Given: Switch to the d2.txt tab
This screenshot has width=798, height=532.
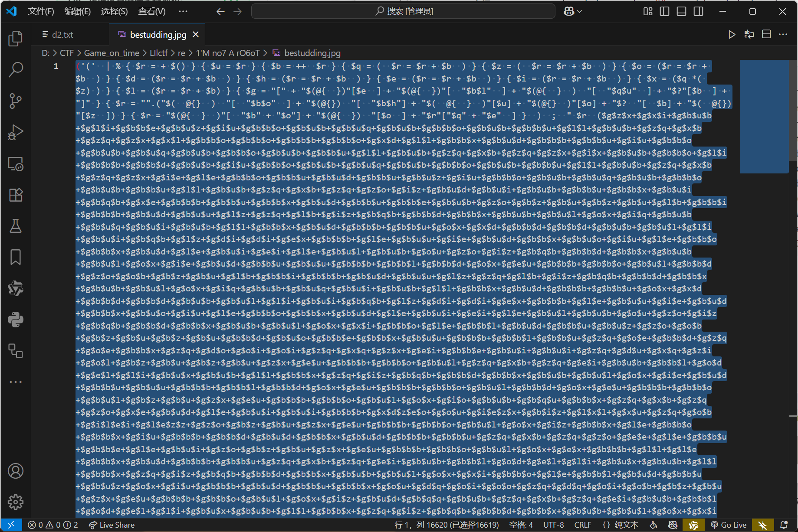Looking at the screenshot, I should 63,35.
